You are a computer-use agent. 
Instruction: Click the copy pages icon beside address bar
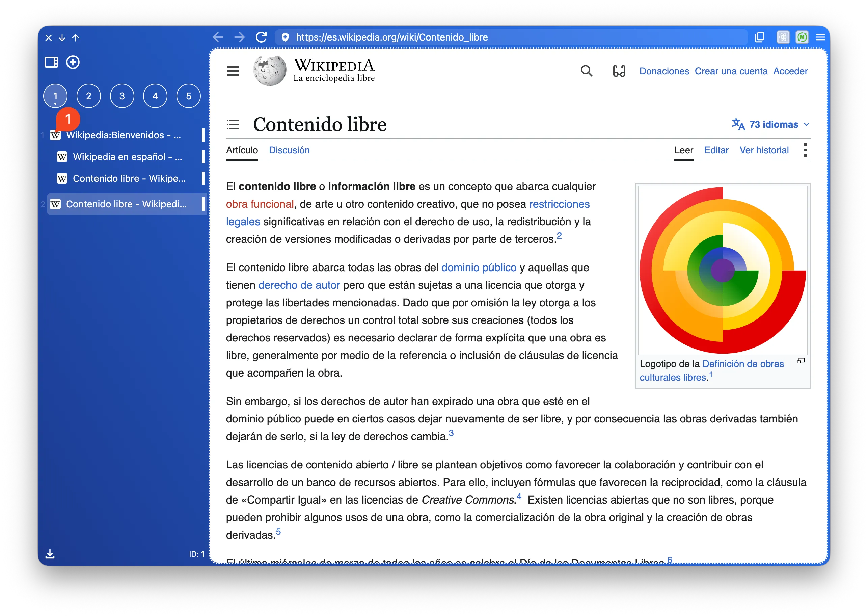click(x=759, y=37)
